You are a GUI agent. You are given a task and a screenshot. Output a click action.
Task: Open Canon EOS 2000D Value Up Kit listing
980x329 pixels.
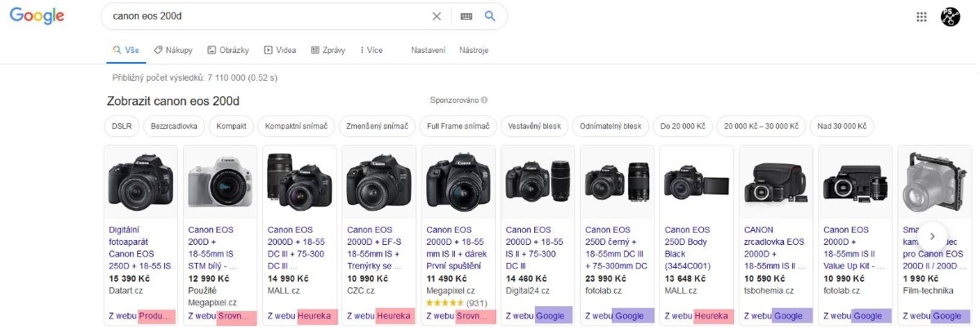tap(855, 247)
